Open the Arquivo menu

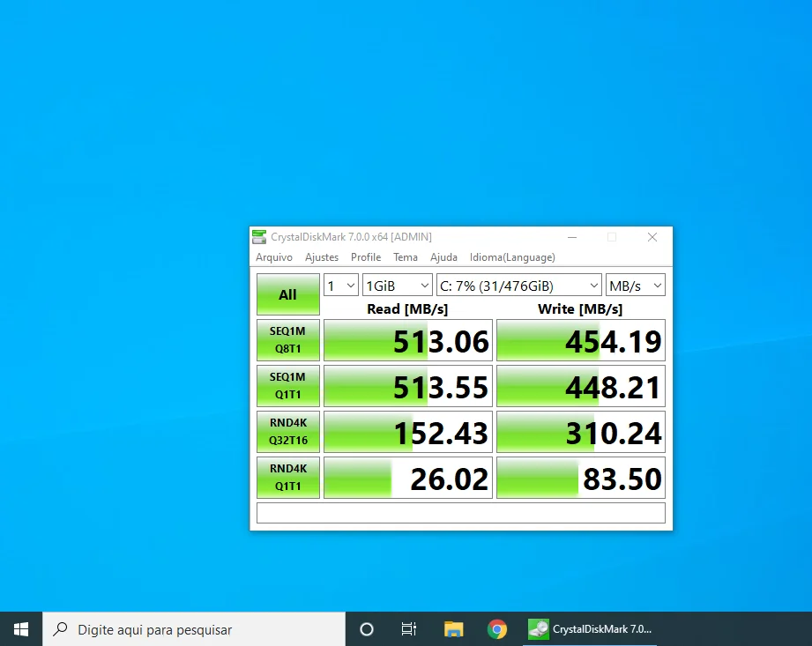click(274, 257)
